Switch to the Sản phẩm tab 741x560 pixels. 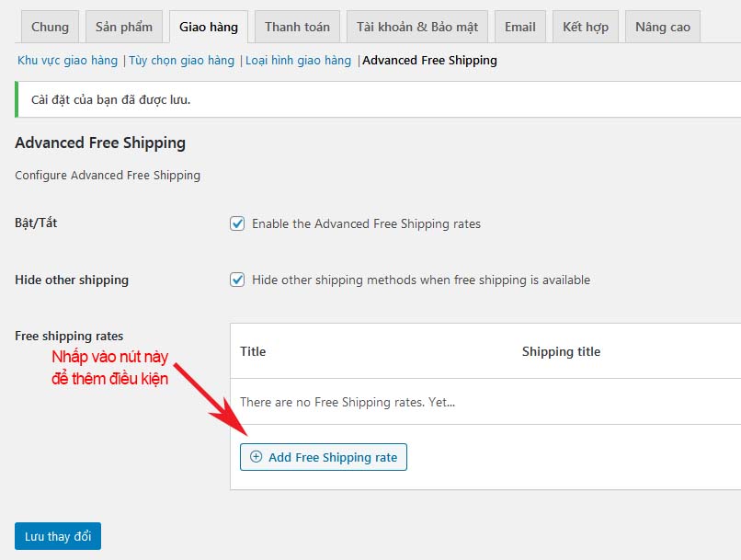pyautogui.click(x=124, y=27)
